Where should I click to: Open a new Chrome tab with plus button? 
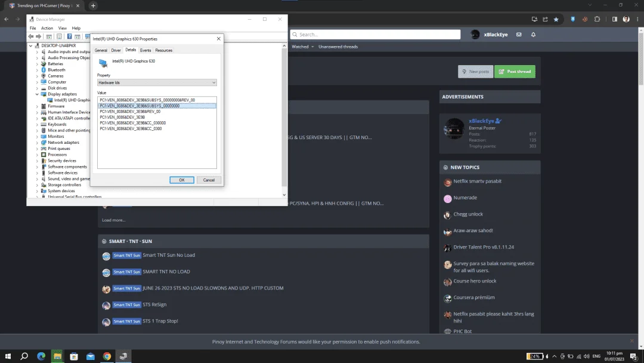click(93, 6)
